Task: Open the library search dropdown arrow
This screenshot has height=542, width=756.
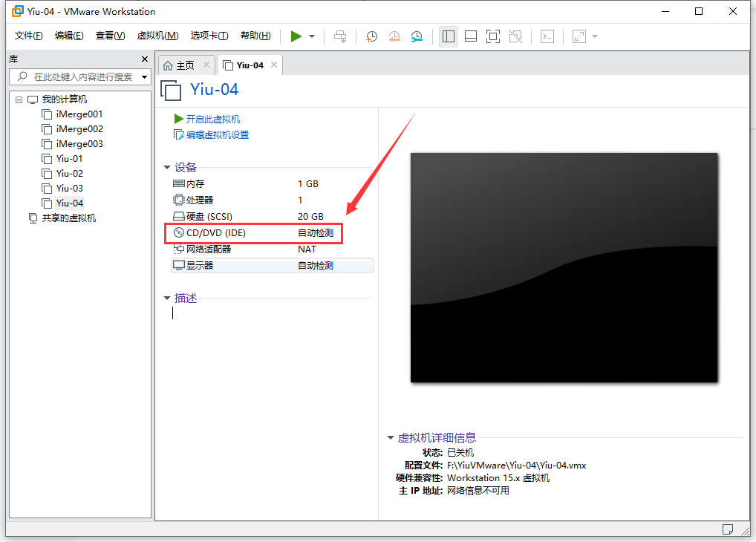Action: point(144,77)
